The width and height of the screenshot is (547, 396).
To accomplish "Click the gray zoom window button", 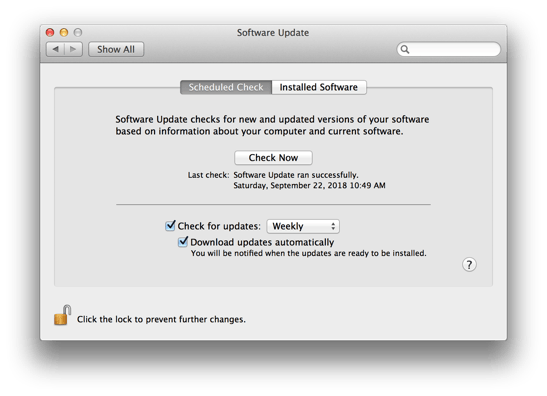I will click(x=78, y=32).
